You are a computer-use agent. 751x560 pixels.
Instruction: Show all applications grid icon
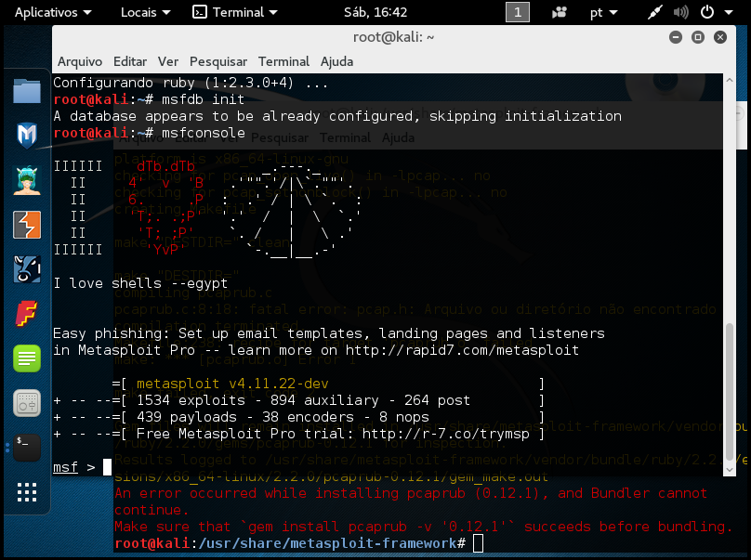[27, 492]
